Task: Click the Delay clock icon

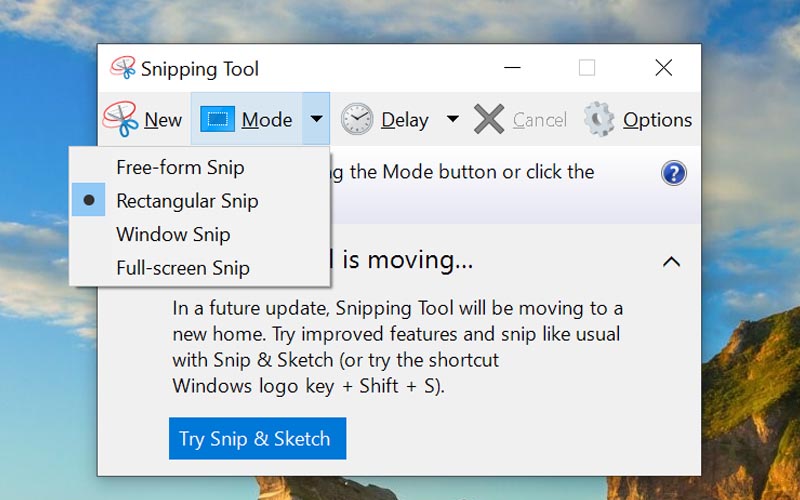Action: pos(357,120)
